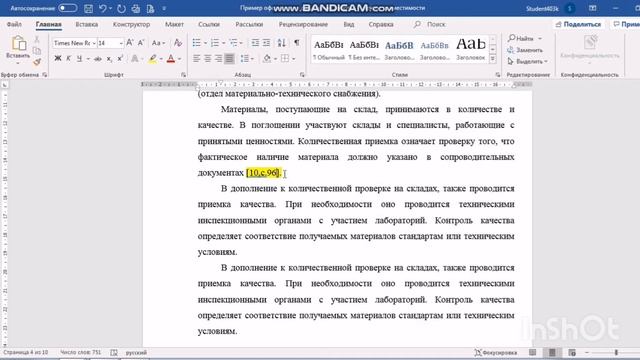The width and height of the screenshot is (640, 360).
Task: Toggle the AutoSave (Автосохранение) switch
Action: click(x=67, y=8)
